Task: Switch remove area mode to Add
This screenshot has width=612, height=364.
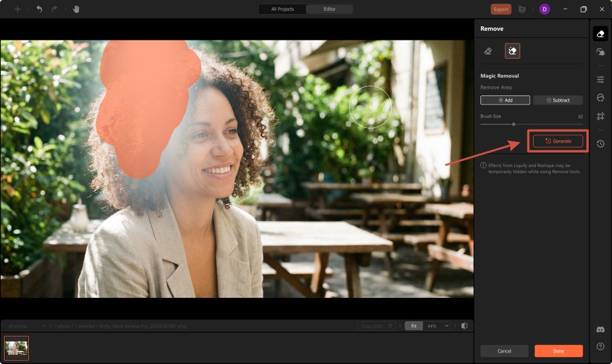Action: tap(505, 100)
